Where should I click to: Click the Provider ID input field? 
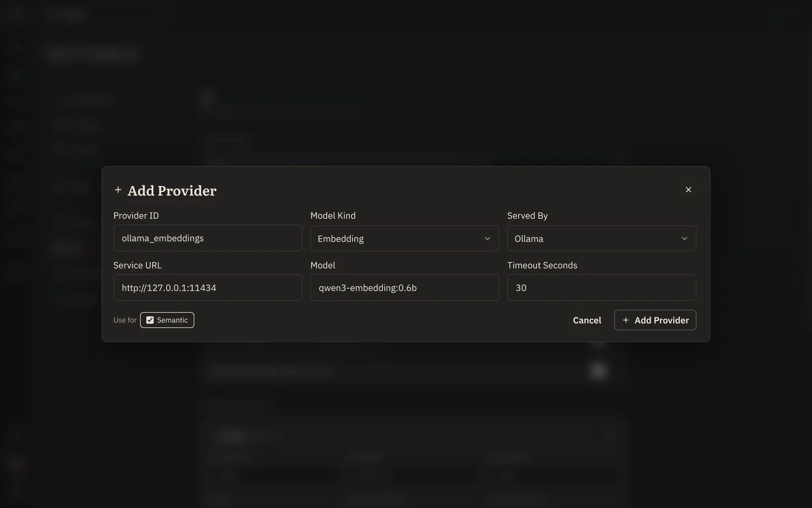pyautogui.click(x=208, y=238)
